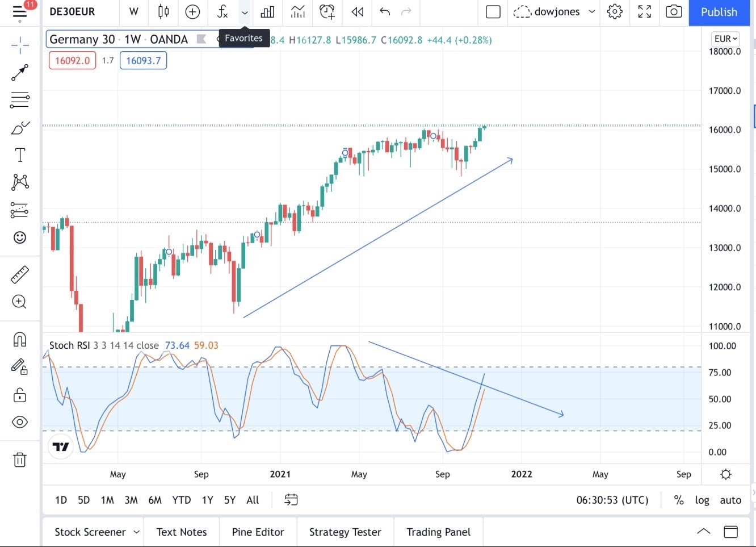This screenshot has height=547, width=756.
Task: Open the candlestick chart style selector
Action: click(x=163, y=12)
